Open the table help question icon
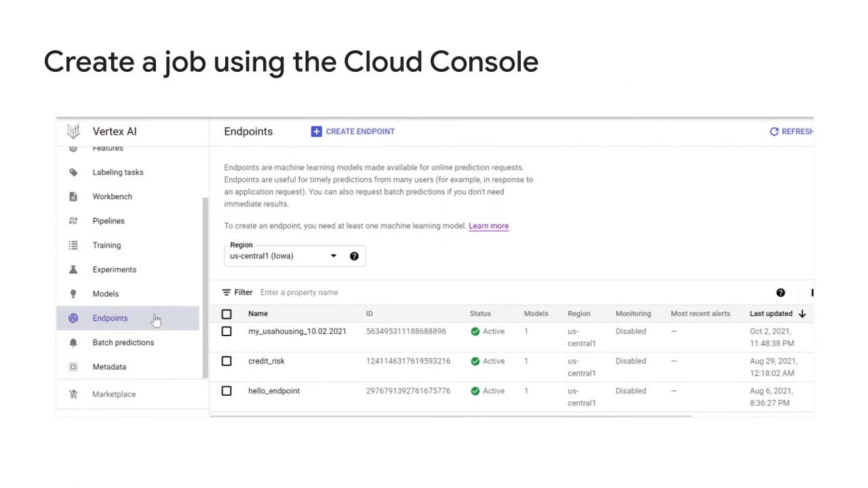 coord(781,293)
